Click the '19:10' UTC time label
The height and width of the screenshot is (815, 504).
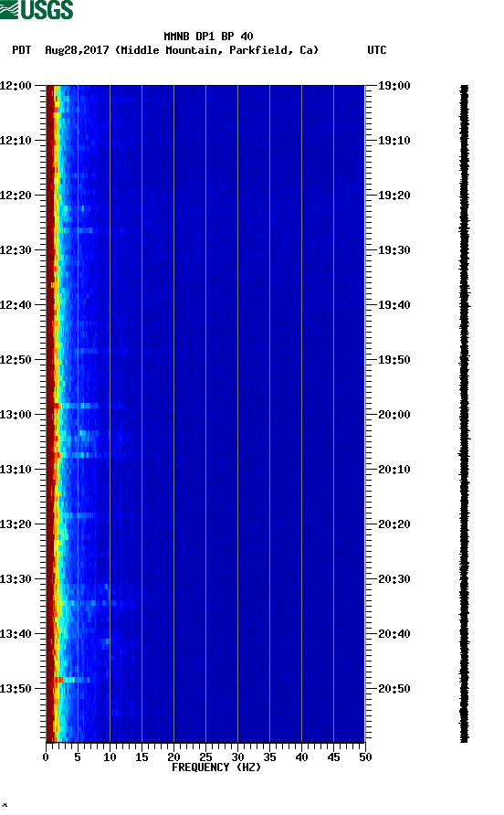click(x=394, y=141)
